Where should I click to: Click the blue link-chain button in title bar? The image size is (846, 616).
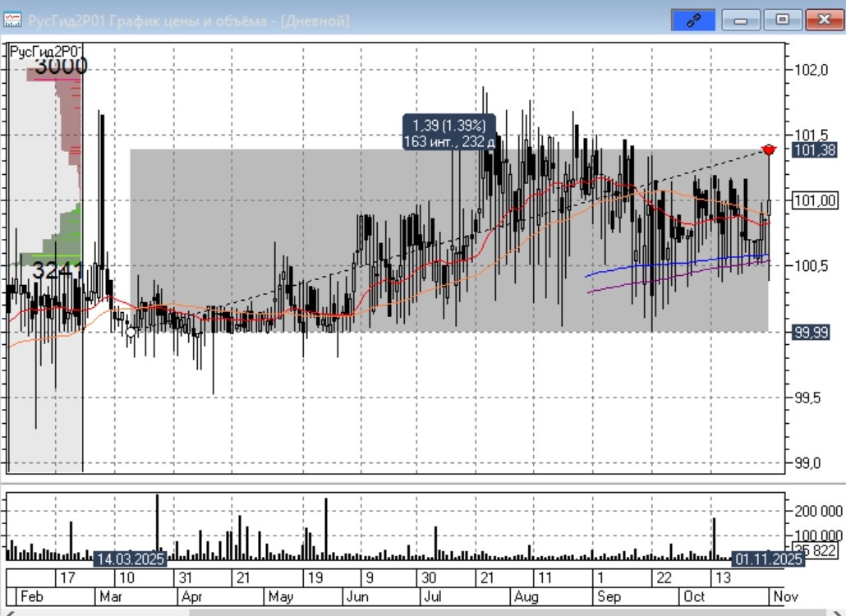pyautogui.click(x=692, y=21)
